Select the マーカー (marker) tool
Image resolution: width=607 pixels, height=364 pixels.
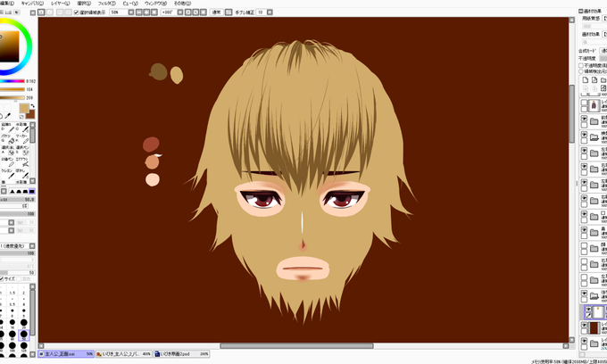click(22, 139)
